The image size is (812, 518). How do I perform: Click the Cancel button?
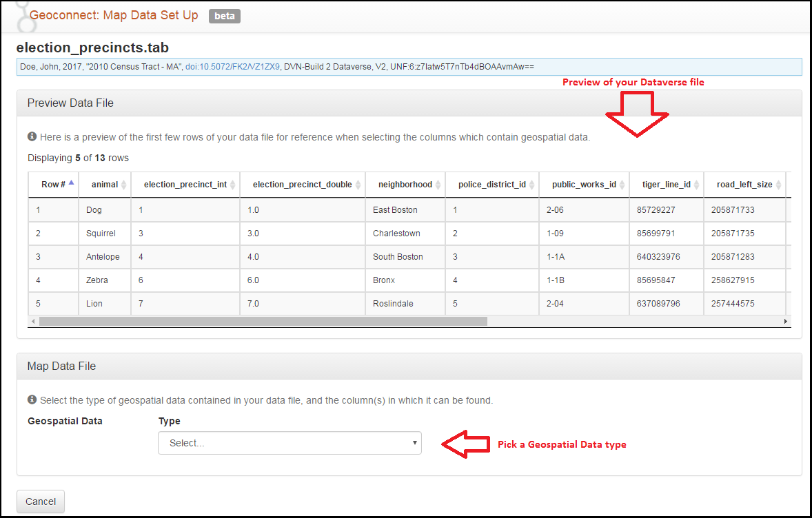pyautogui.click(x=41, y=501)
